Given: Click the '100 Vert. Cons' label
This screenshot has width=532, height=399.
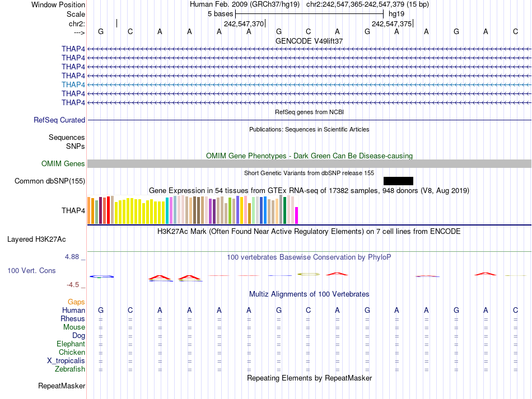Looking at the screenshot, I should pos(31,270).
